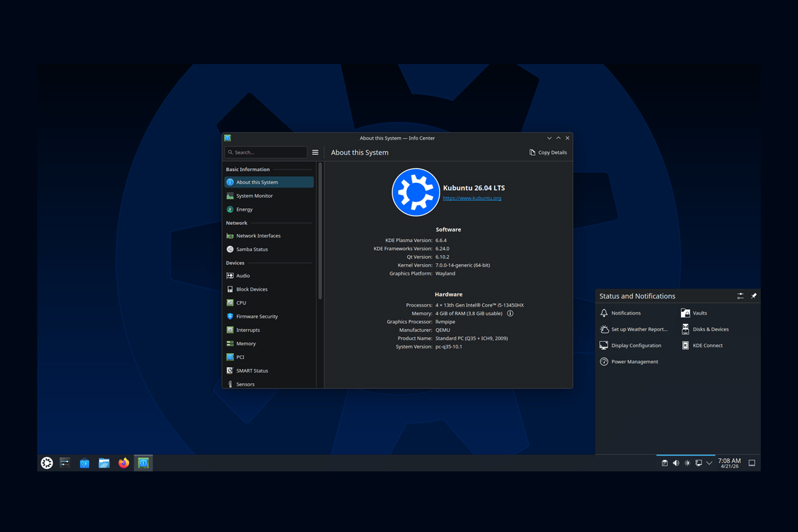Screen dimensions: 798x532
Task: Select the Info Center taskbar entry
Action: point(143,463)
